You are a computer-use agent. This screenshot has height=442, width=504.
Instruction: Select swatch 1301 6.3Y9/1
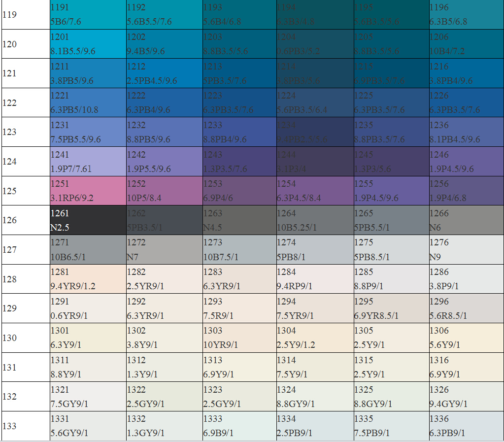coord(88,338)
